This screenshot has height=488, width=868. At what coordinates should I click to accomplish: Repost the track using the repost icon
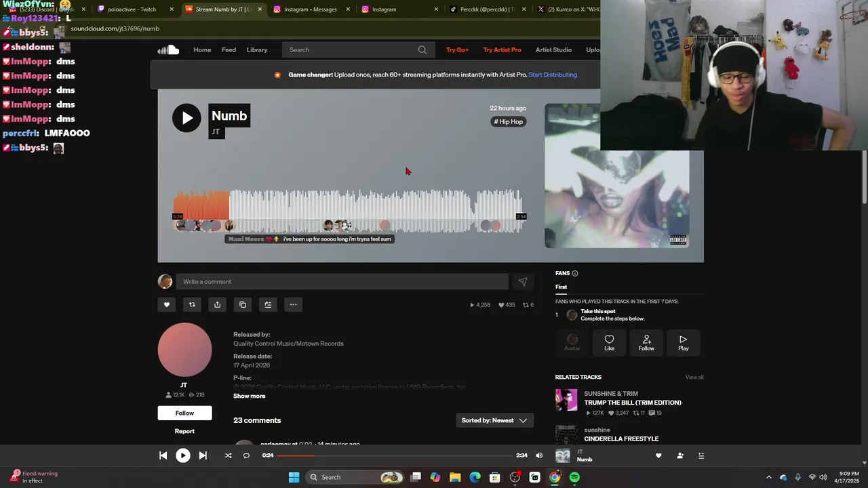192,304
